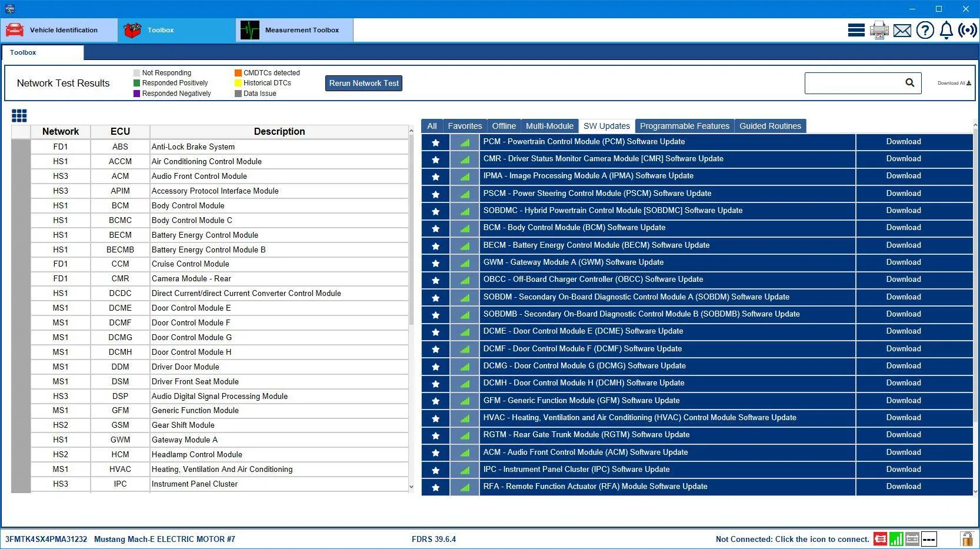Image resolution: width=980 pixels, height=549 pixels.
Task: Toggle the favorite star for SOBDMC Software Update
Action: click(x=435, y=211)
